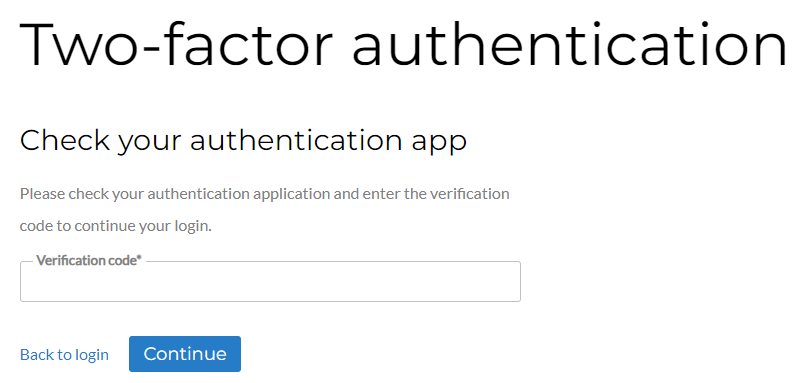Click the Verification code field label
This screenshot has width=805, height=383.
tap(89, 260)
